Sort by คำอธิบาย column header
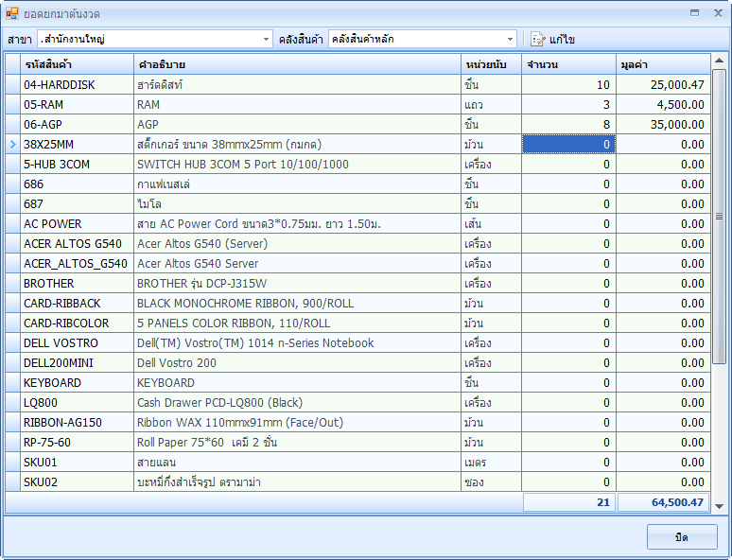732x560 pixels. tap(297, 63)
